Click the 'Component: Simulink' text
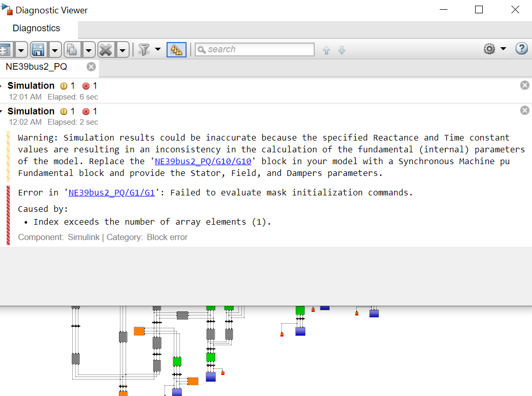This screenshot has width=532, height=396. pyautogui.click(x=59, y=237)
